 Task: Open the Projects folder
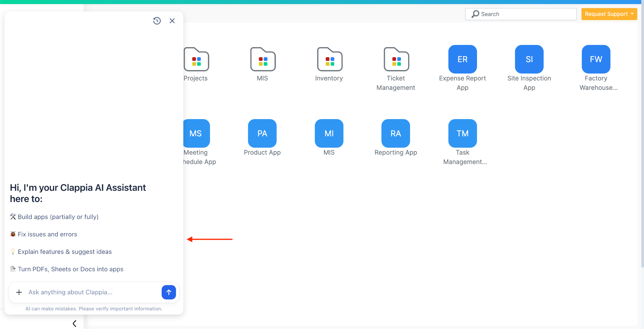click(196, 60)
